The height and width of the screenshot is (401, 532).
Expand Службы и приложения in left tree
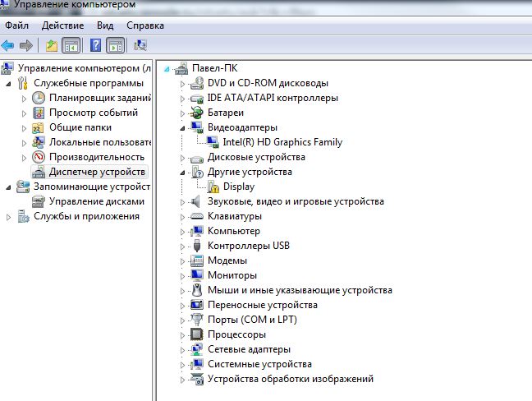[8, 217]
